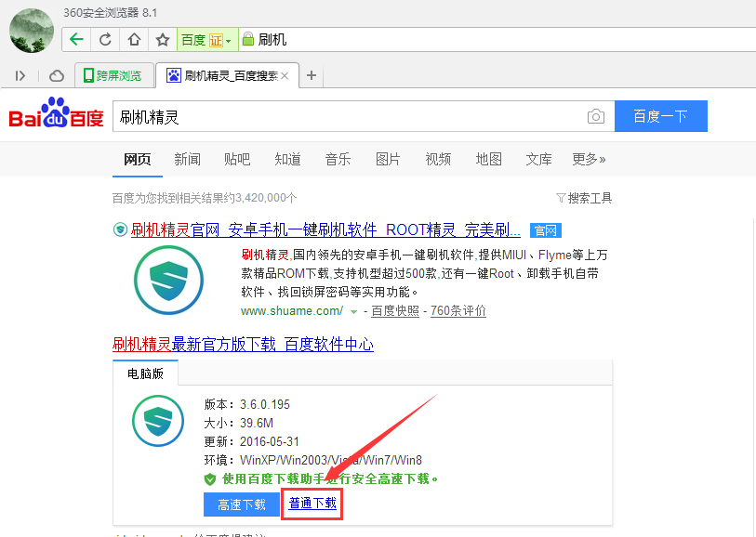756x537 pixels.
Task: Open the 百度 certificate dropdown
Action: (207, 40)
